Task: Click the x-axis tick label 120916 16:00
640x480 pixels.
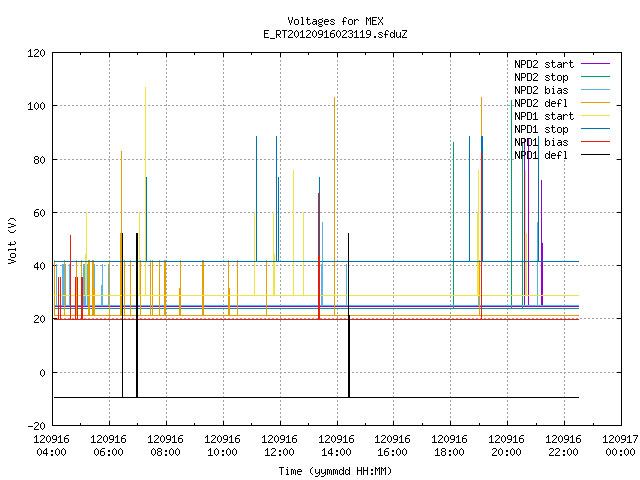Action: pos(392,446)
